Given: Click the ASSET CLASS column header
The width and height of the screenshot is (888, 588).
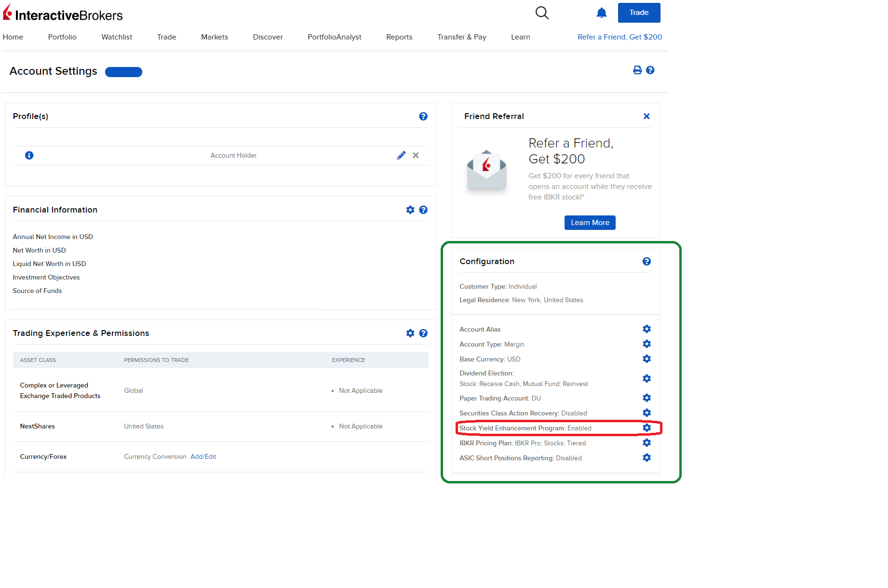Looking at the screenshot, I should (38, 360).
